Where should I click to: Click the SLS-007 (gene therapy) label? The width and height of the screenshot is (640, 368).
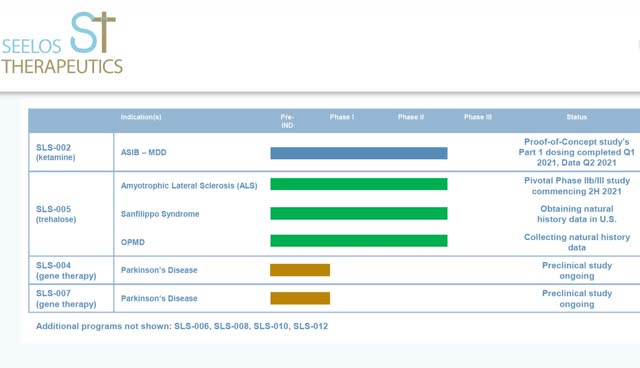click(66, 299)
